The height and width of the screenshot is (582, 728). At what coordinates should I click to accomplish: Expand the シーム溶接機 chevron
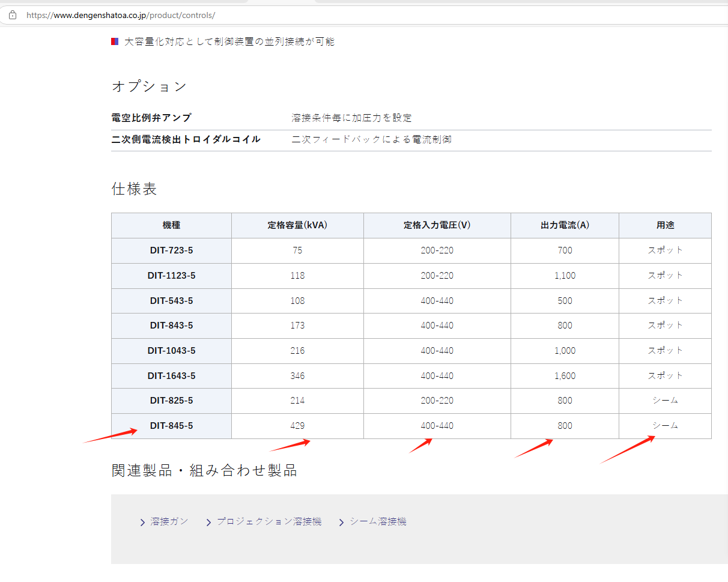coord(341,521)
